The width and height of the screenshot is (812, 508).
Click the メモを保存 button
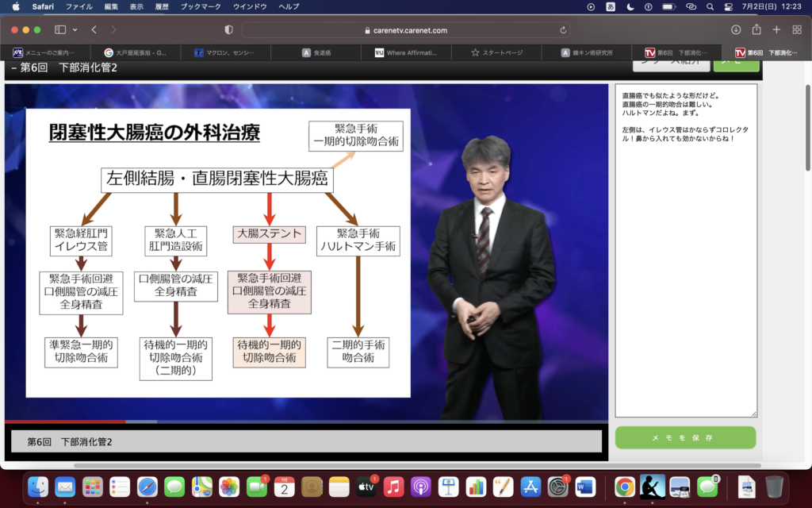(685, 437)
